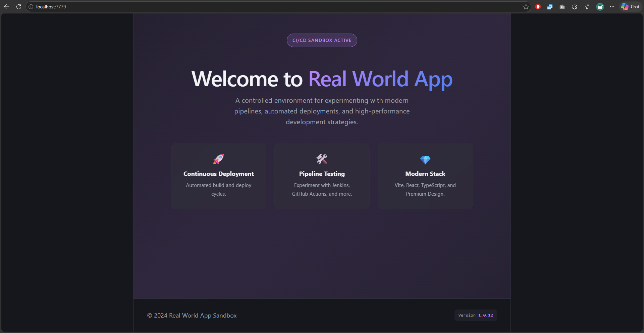Image resolution: width=644 pixels, height=333 pixels.
Task: Reload the page with the refresh icon
Action: tap(19, 7)
